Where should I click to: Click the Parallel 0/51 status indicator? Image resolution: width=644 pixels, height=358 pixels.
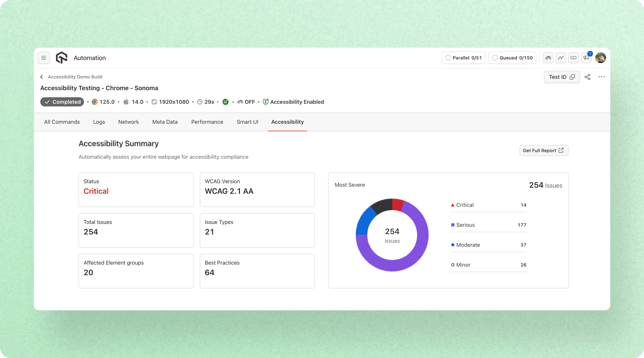[463, 58]
